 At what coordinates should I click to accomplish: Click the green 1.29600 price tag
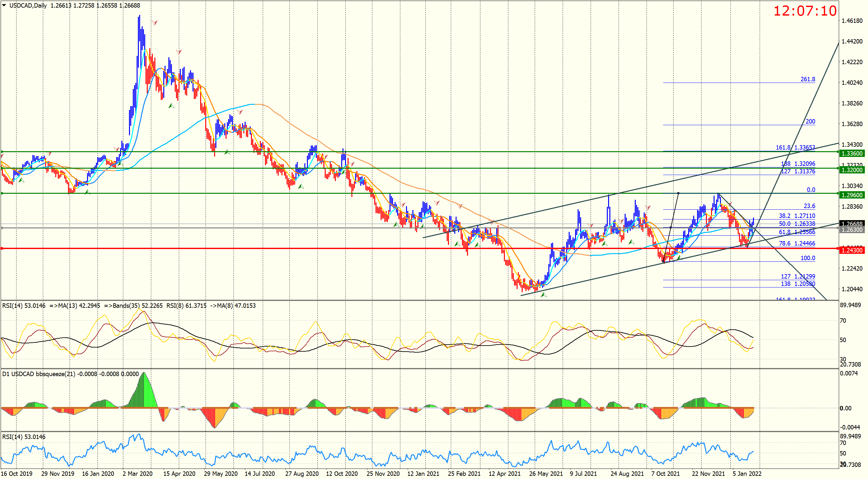pyautogui.click(x=851, y=195)
